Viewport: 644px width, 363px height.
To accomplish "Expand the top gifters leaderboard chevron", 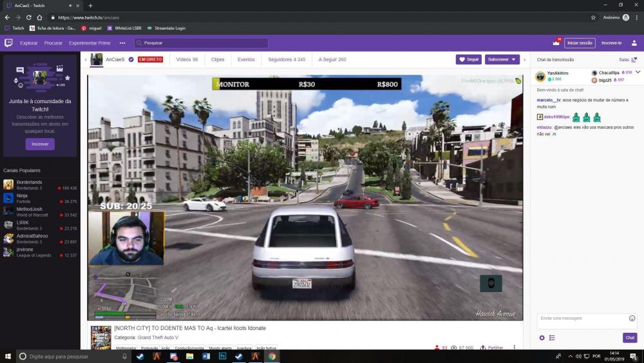I will (638, 72).
